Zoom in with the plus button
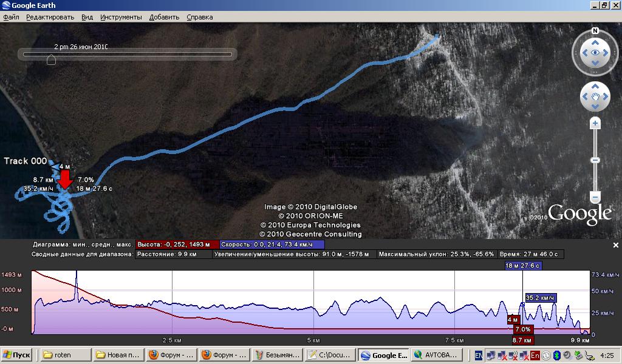This screenshot has height=364, width=622. tap(595, 123)
